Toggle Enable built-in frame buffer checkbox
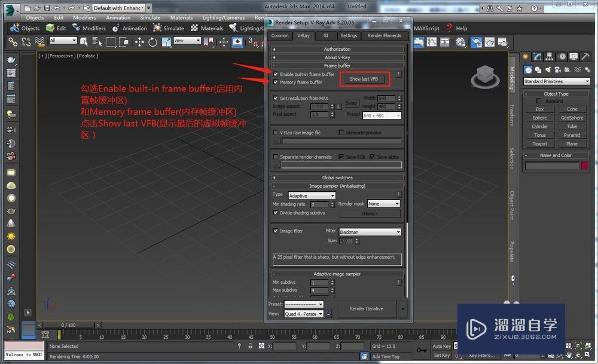Viewport: 598px width, 364px height. pyautogui.click(x=275, y=74)
